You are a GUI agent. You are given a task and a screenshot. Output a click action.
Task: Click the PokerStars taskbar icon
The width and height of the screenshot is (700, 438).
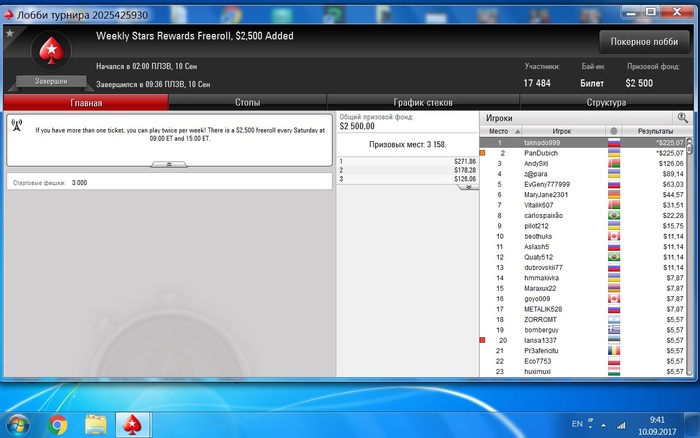pos(133,425)
